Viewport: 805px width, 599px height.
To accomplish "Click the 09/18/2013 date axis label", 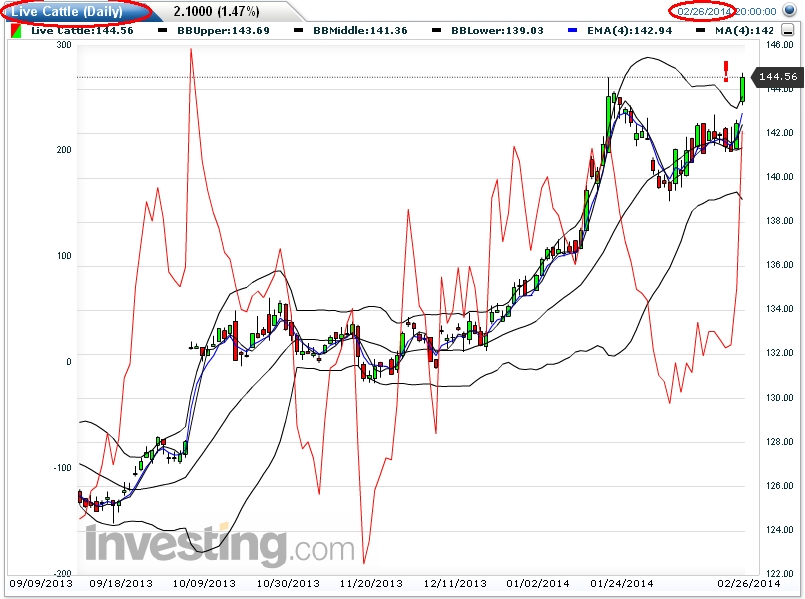I will pyautogui.click(x=121, y=584).
